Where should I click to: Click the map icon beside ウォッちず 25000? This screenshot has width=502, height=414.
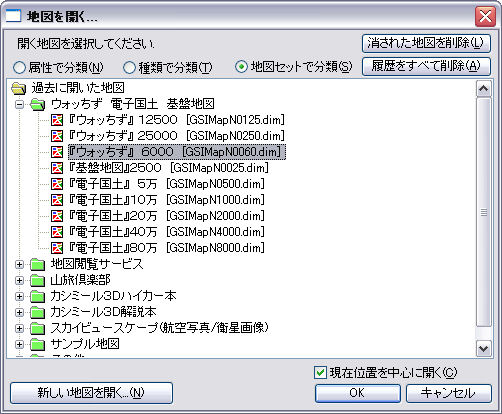click(57, 136)
